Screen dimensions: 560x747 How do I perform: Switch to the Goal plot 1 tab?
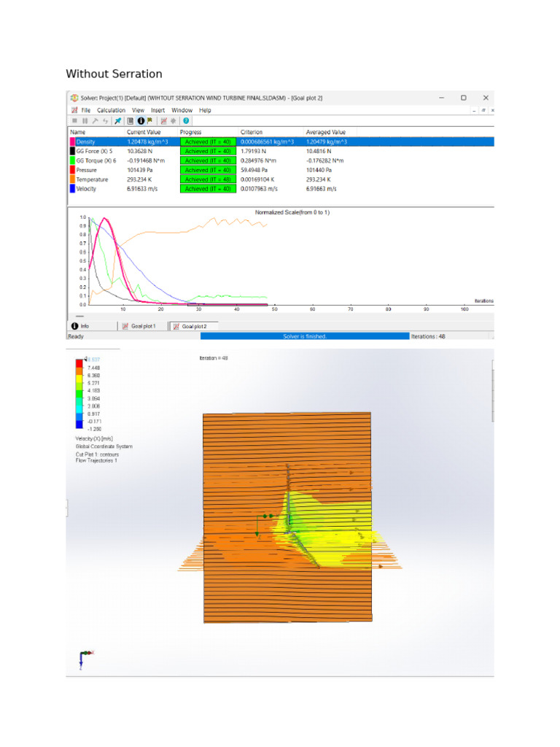click(139, 326)
